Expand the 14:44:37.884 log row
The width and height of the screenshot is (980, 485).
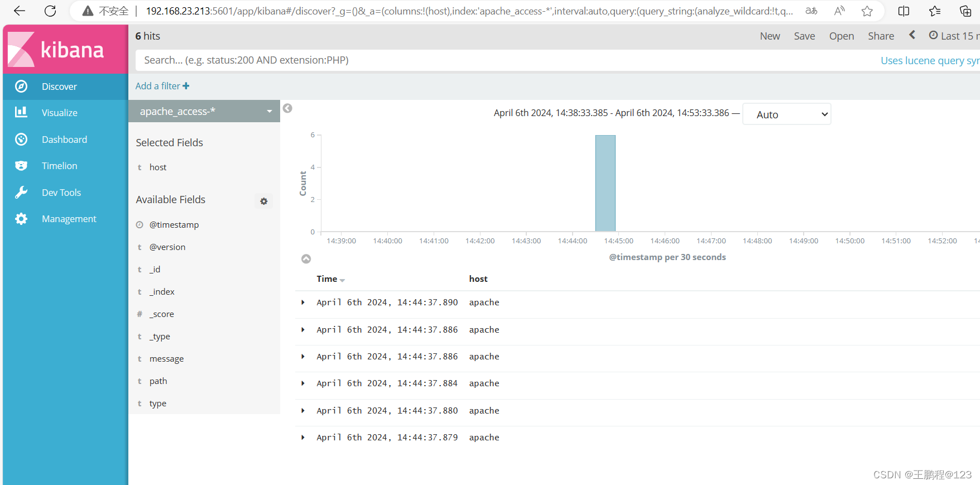pyautogui.click(x=303, y=383)
